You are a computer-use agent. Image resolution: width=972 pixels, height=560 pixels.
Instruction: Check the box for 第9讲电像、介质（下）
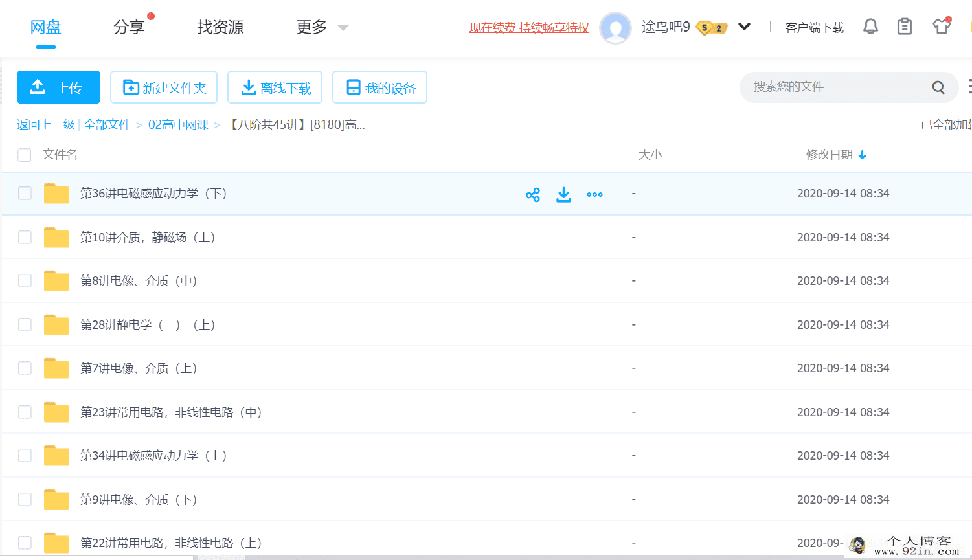point(25,500)
